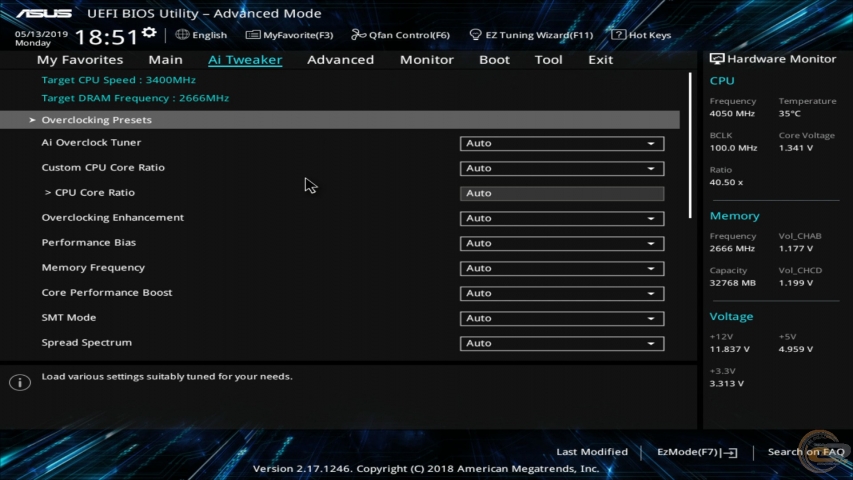The image size is (853, 480).
Task: Select the Core Performance Boost label
Action: click(x=107, y=293)
